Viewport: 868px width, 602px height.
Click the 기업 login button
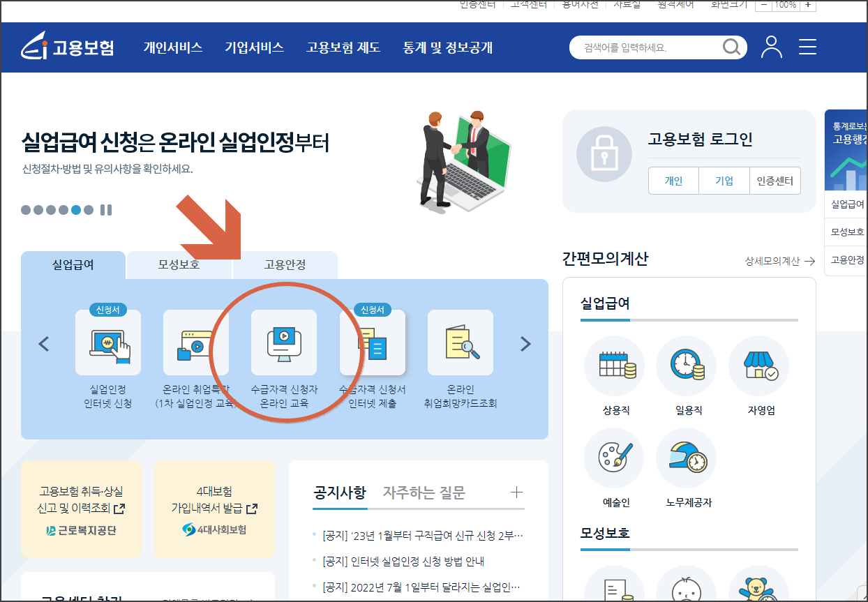tap(724, 181)
